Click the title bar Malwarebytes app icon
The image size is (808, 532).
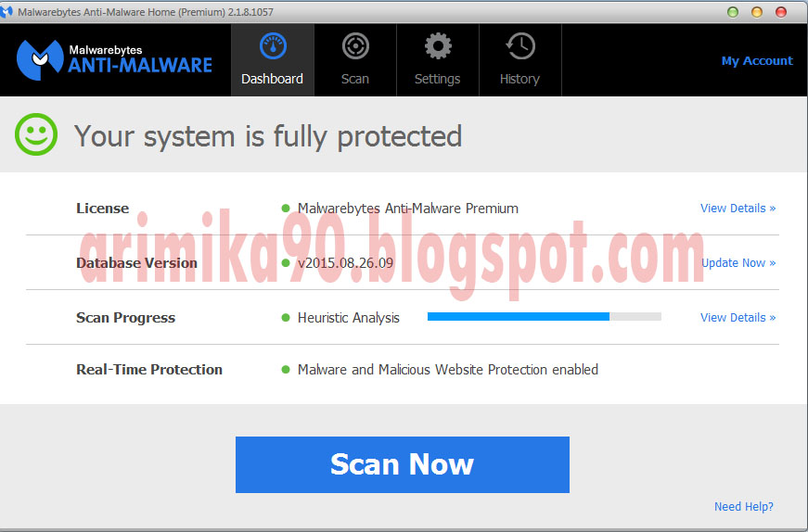pyautogui.click(x=6, y=12)
